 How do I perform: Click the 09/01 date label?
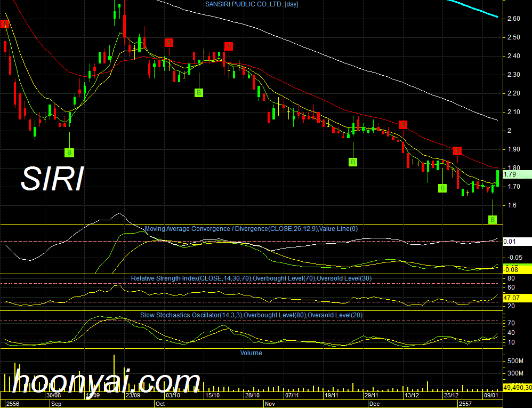coord(490,395)
